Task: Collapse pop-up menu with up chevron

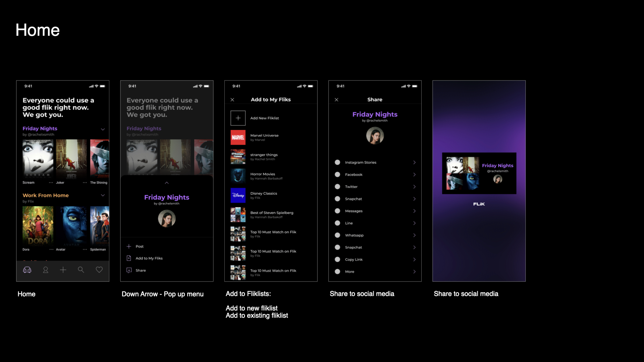Action: pyautogui.click(x=167, y=183)
